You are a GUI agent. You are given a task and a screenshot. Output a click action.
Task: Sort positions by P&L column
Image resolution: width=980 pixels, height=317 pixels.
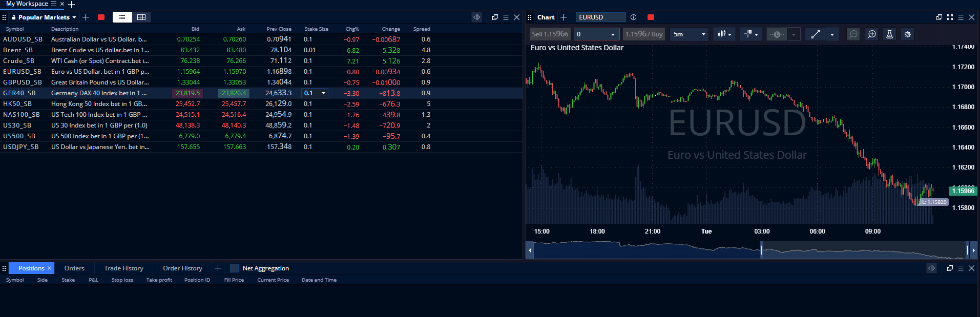pyautogui.click(x=93, y=280)
